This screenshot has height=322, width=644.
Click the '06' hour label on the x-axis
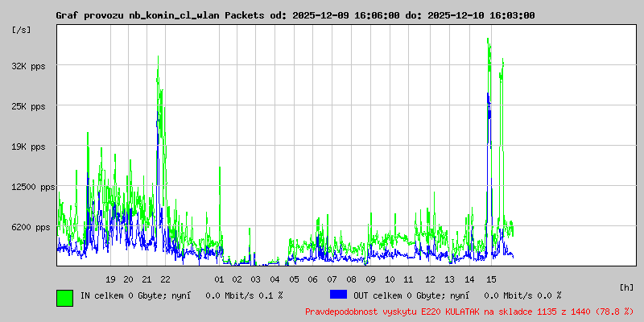(313, 279)
